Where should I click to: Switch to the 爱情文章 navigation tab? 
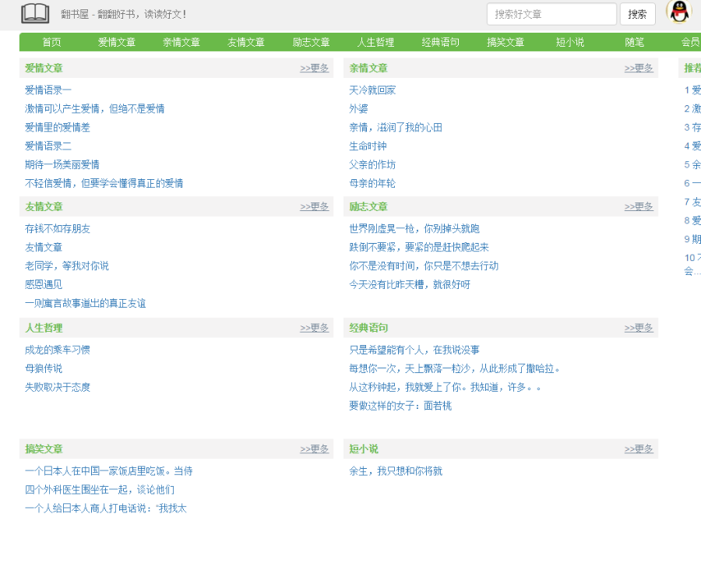(x=116, y=42)
